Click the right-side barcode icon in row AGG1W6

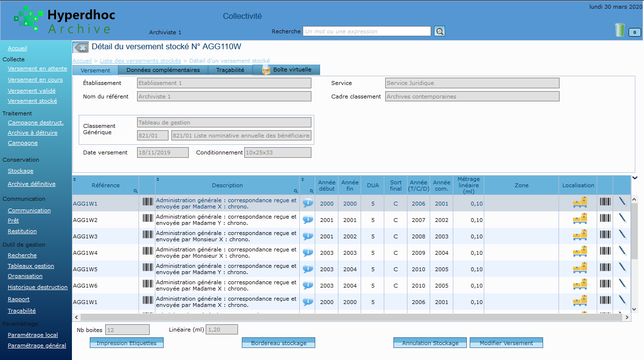coord(605,284)
